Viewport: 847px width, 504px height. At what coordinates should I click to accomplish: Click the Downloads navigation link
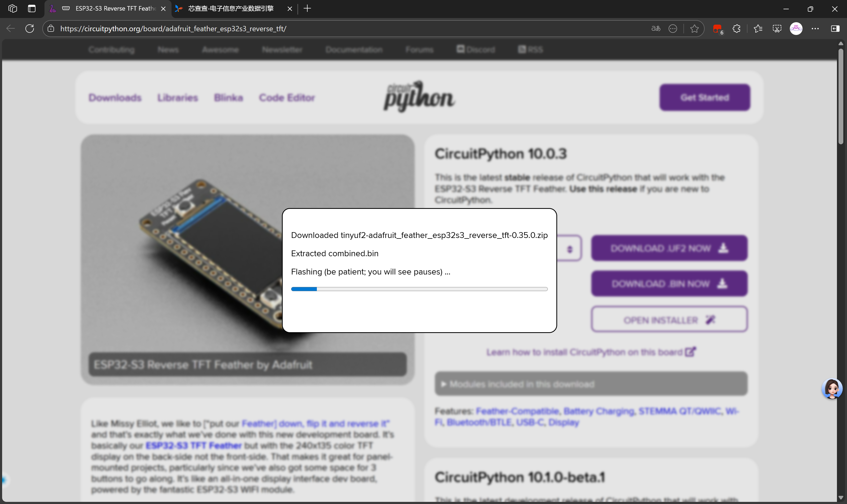[x=115, y=97]
